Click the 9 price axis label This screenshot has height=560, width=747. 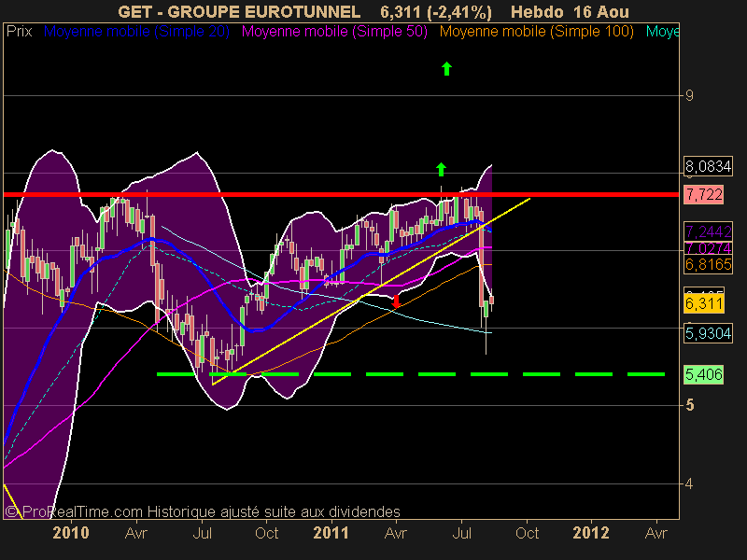pos(689,96)
